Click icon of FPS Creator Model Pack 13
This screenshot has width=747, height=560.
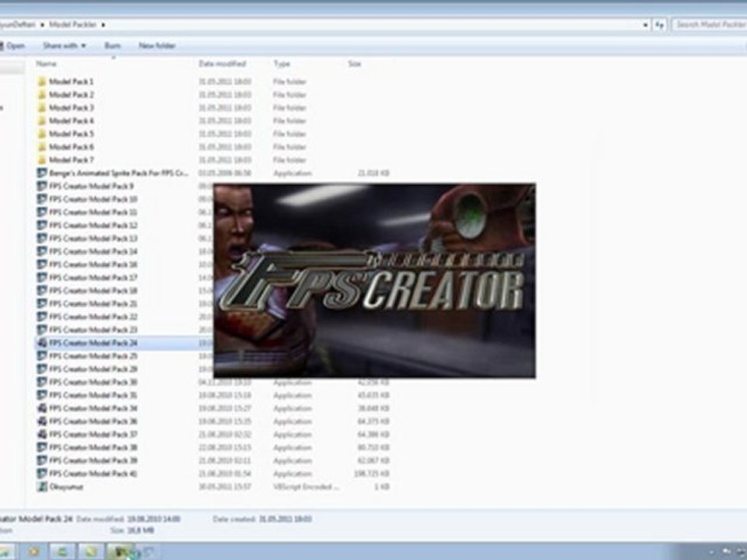click(x=42, y=238)
